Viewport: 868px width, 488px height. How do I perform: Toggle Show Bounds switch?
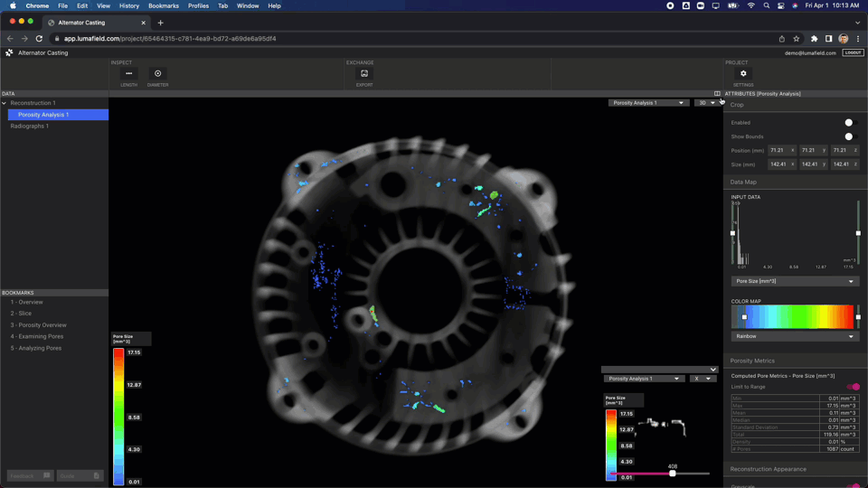[851, 136]
